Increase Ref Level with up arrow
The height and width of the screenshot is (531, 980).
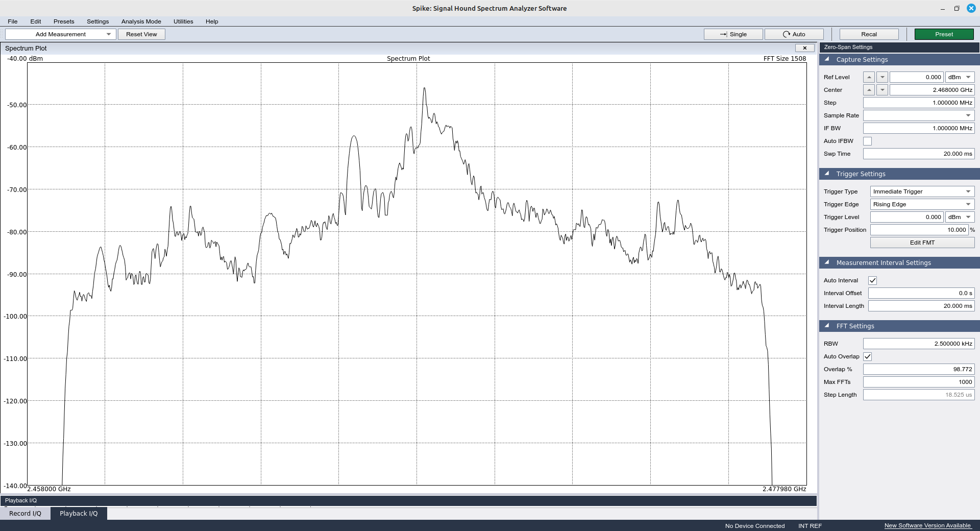(869, 77)
